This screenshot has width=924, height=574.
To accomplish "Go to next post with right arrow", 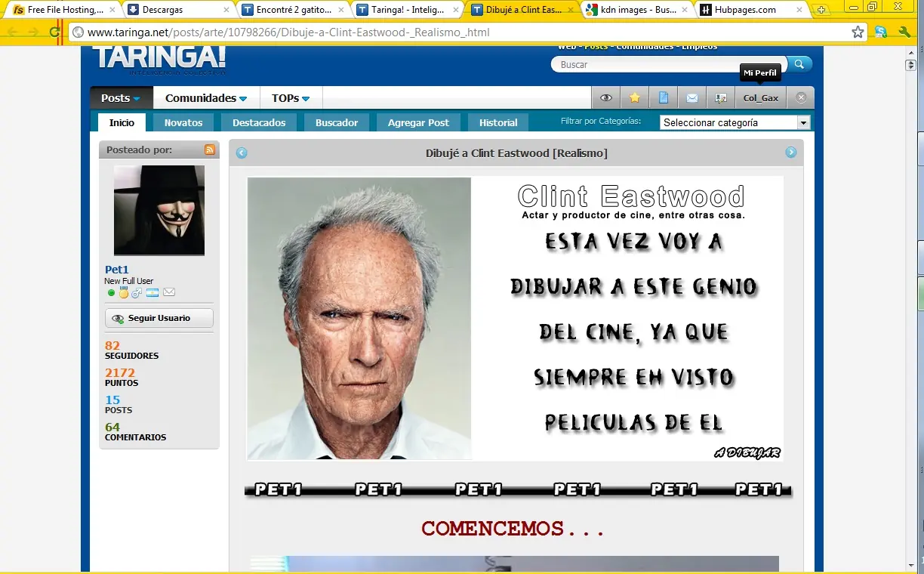I will tap(791, 153).
